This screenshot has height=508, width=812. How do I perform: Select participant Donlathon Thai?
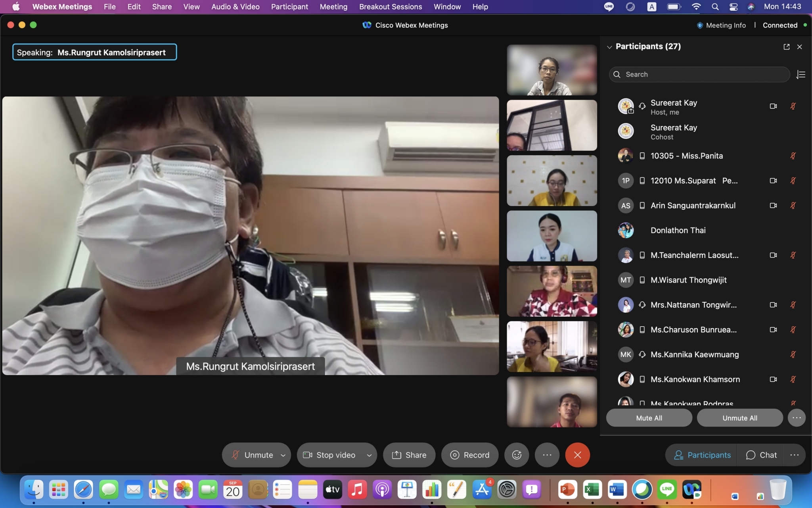pyautogui.click(x=706, y=230)
